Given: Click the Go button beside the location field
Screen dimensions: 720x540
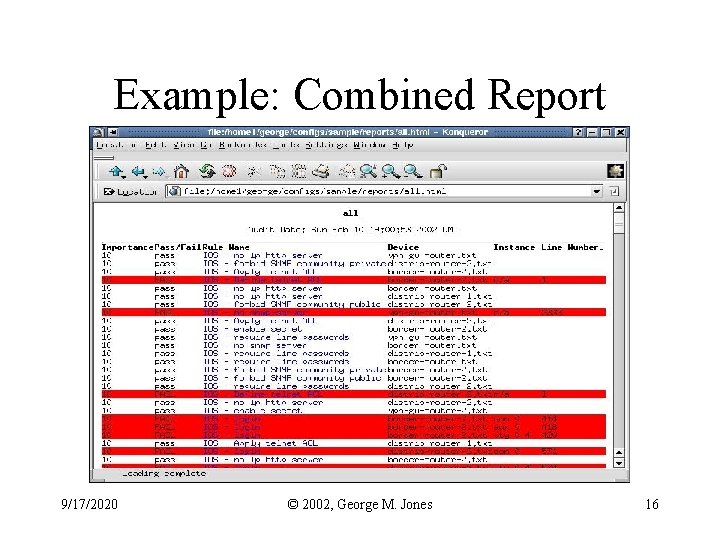Looking at the screenshot, I should pos(614,191).
